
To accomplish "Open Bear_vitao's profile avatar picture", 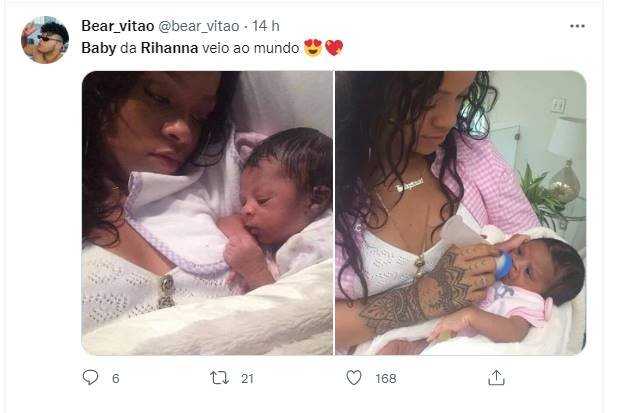I will (45, 40).
